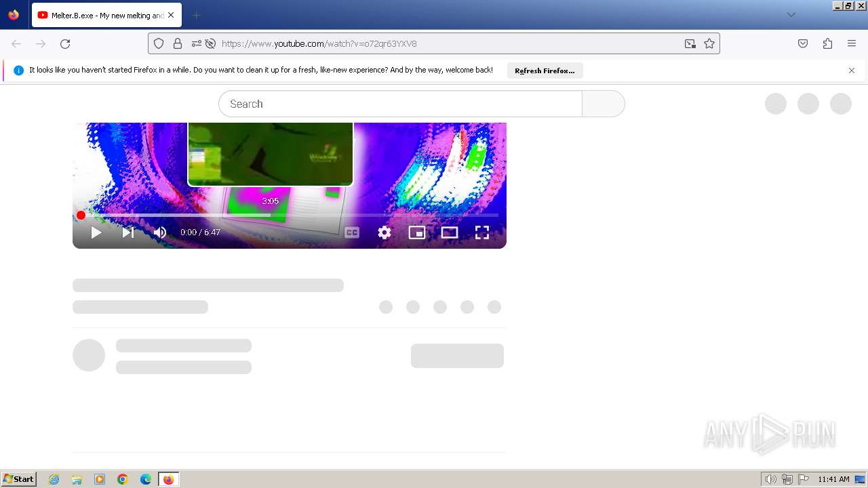Seek along the video progress bar
This screenshot has height=488, width=868.
coord(290,216)
